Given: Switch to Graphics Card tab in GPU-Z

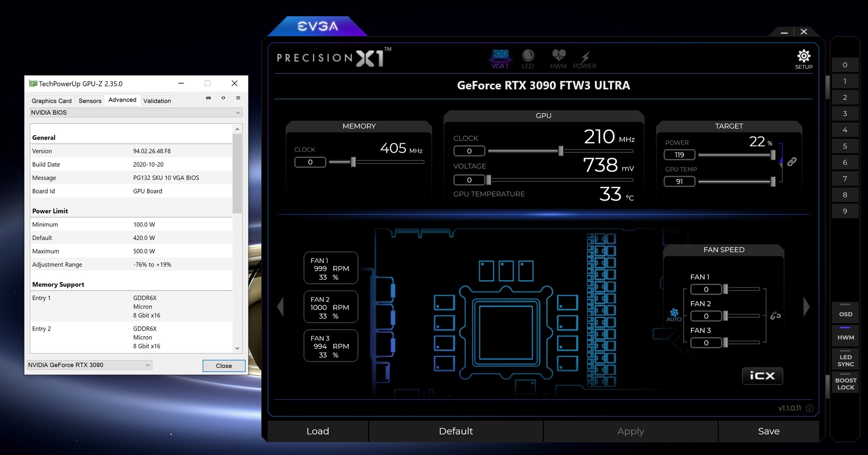Looking at the screenshot, I should click(x=52, y=101).
